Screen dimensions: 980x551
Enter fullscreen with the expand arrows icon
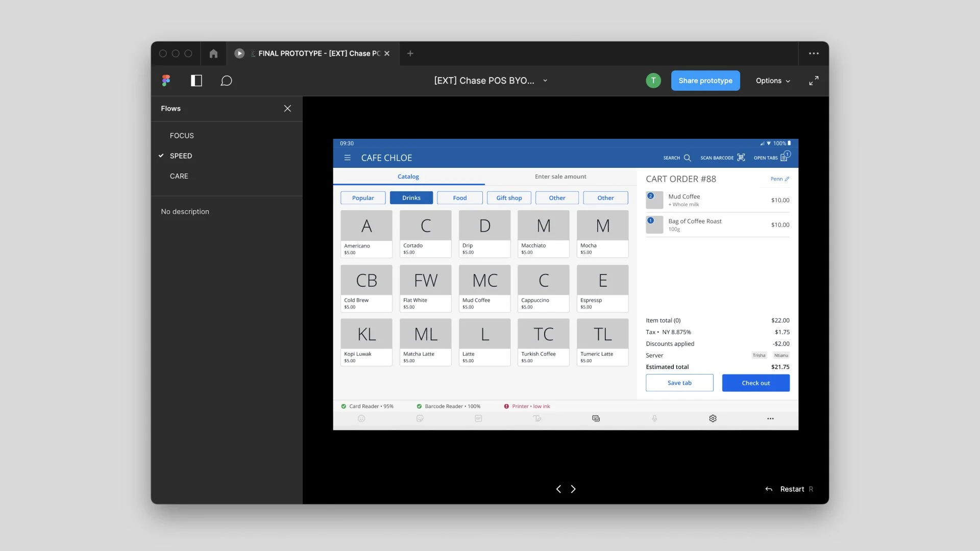pyautogui.click(x=814, y=81)
